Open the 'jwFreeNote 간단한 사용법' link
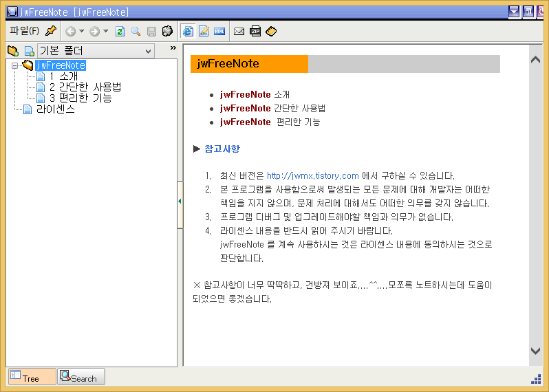Screen dimensions: 549x392 click(x=272, y=108)
